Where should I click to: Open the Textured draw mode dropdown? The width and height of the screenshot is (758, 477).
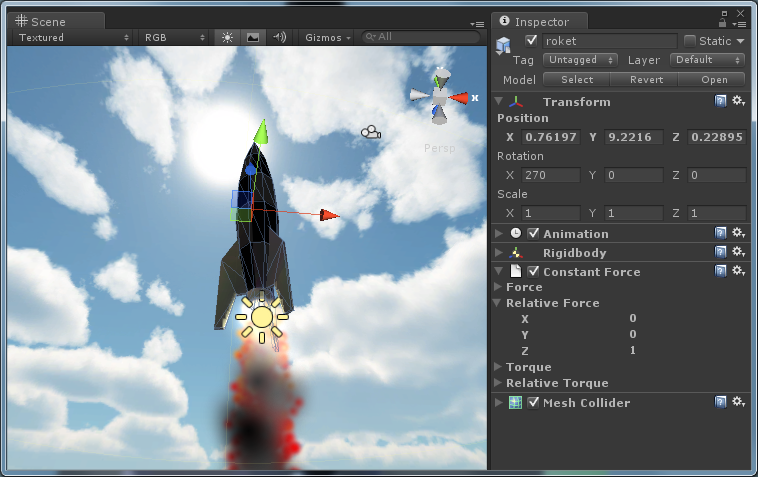click(x=73, y=37)
